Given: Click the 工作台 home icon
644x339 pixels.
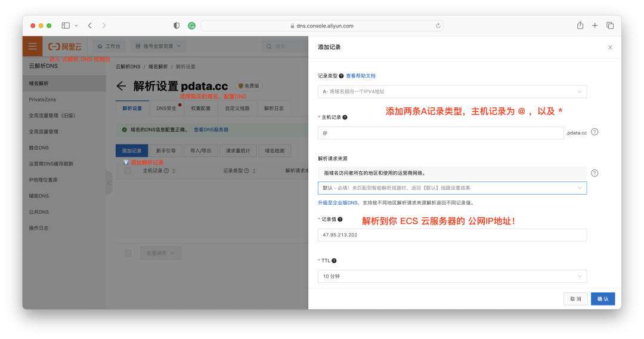Looking at the screenshot, I should coord(100,47).
